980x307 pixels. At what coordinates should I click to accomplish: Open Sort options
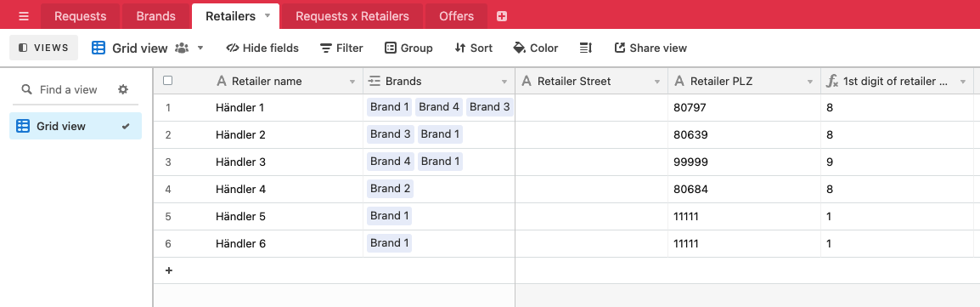473,48
